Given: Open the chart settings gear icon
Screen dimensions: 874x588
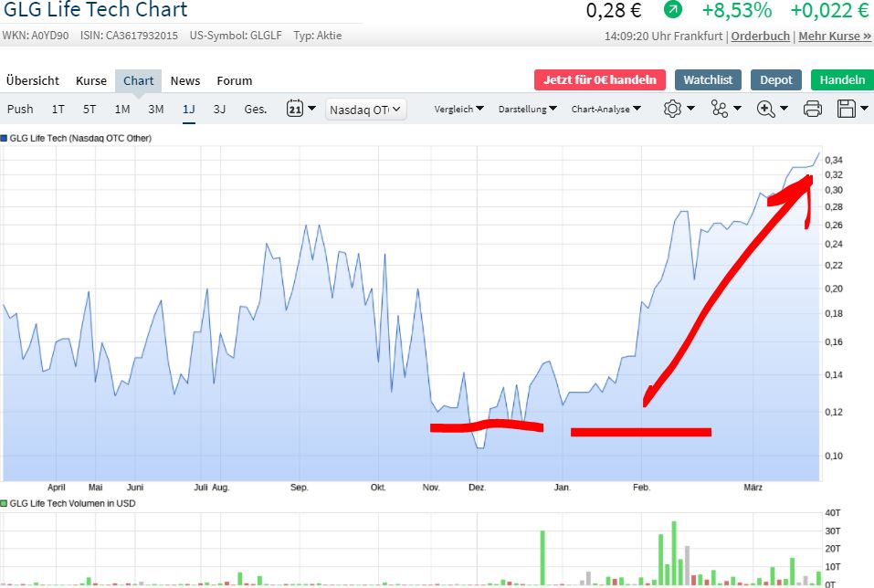Looking at the screenshot, I should point(672,109).
